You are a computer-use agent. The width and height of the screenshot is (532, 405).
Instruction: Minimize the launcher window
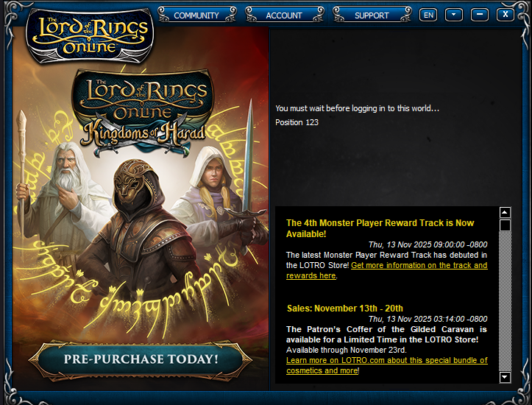coord(480,15)
